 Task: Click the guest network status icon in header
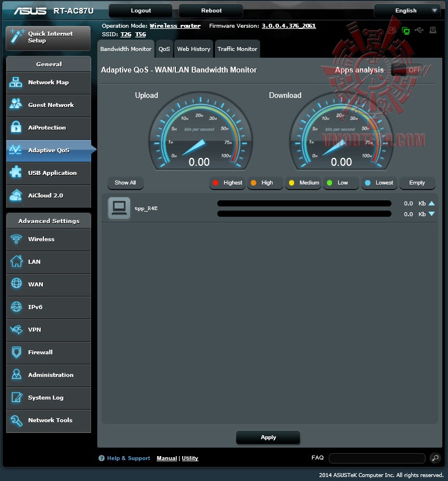coord(392,30)
